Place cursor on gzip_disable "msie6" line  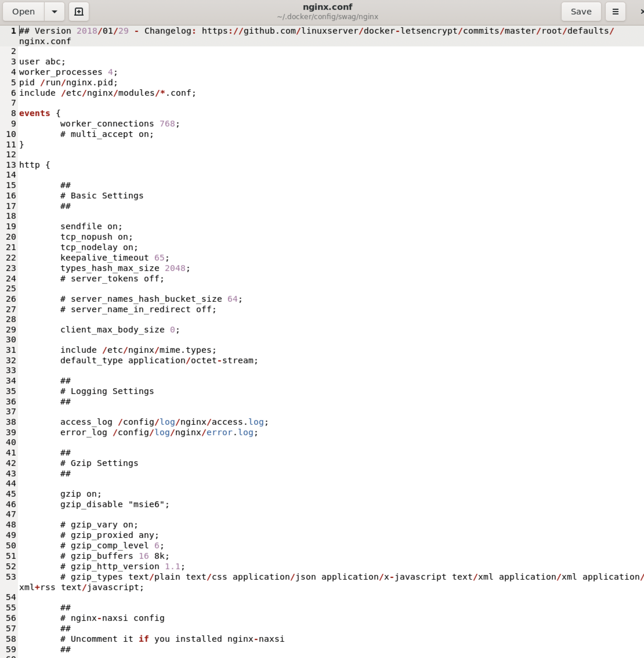click(114, 505)
